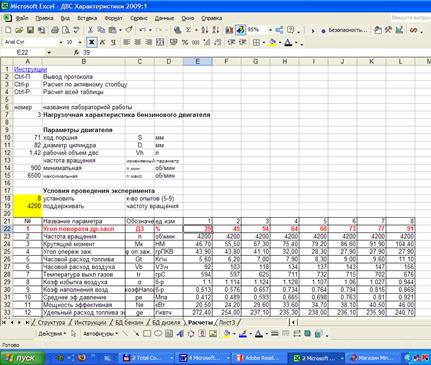This screenshot has width=431, height=365.
Task: Follow the Инструкции hyperlink in cell A1
Action: (30, 69)
